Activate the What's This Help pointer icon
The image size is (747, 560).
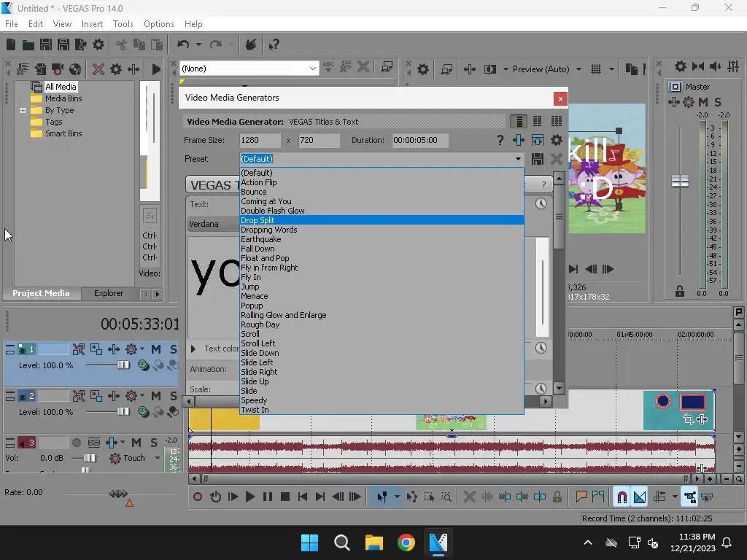point(274,44)
